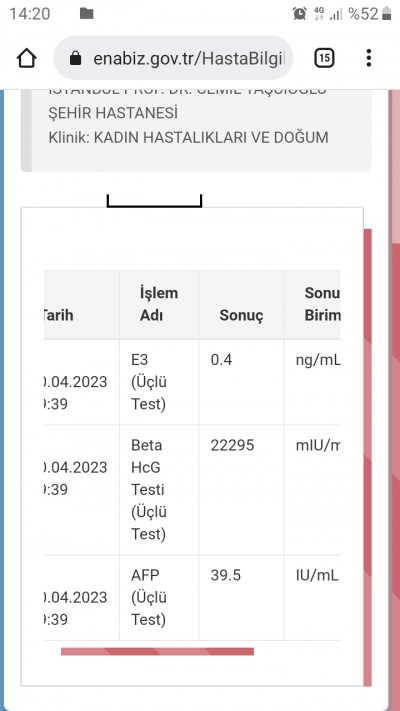The image size is (400, 711).
Task: Select the İşlem Adı column header
Action: [x=159, y=305]
